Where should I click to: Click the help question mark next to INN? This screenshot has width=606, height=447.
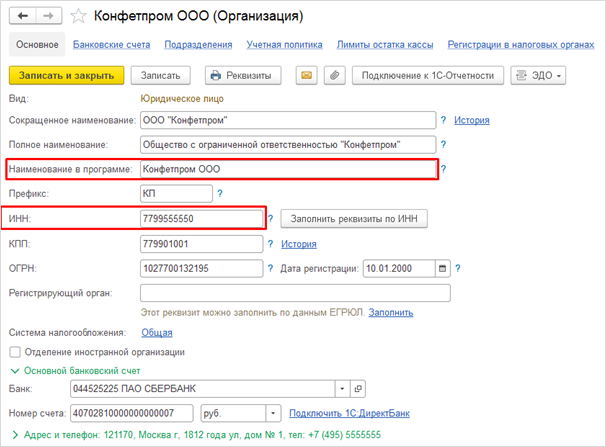(x=271, y=218)
